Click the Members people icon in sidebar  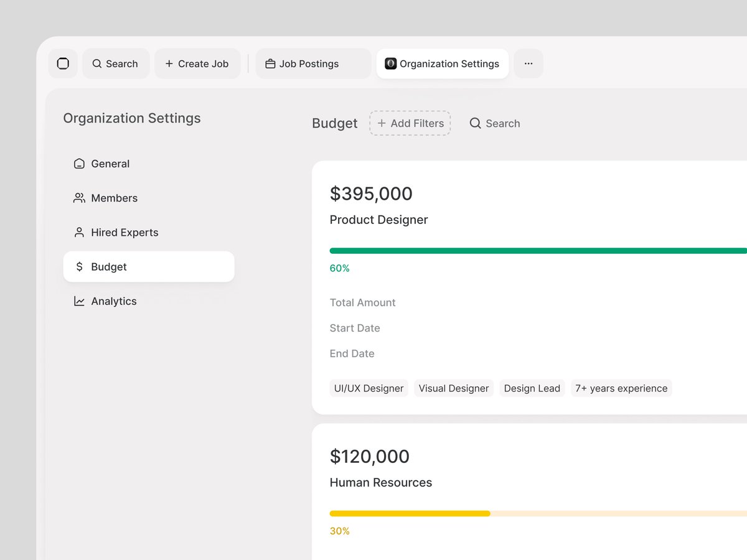click(x=79, y=198)
